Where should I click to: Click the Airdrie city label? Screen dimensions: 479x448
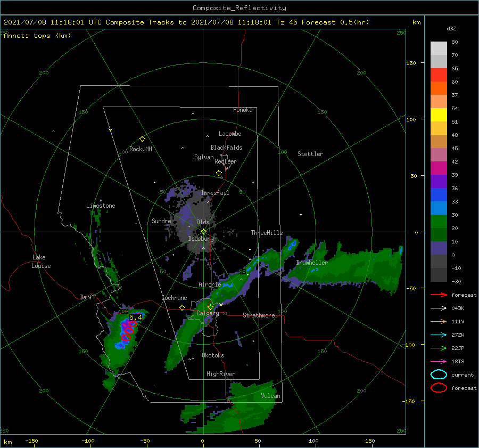click(x=210, y=284)
